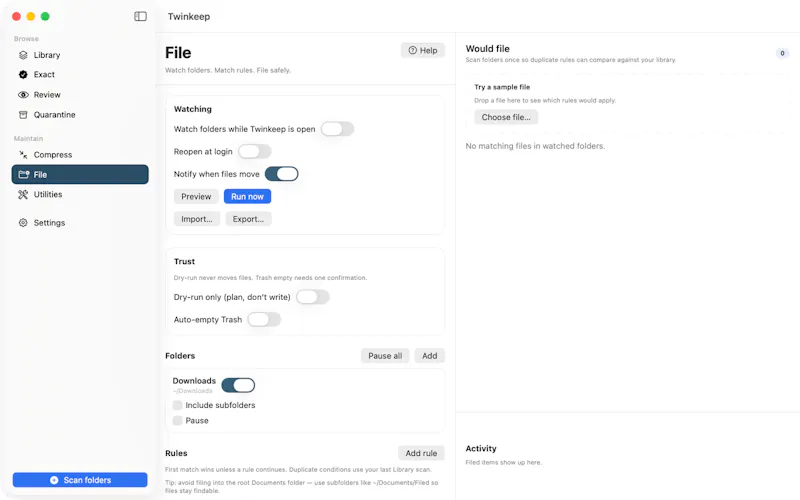Open the Settings sidebar item

(x=80, y=223)
